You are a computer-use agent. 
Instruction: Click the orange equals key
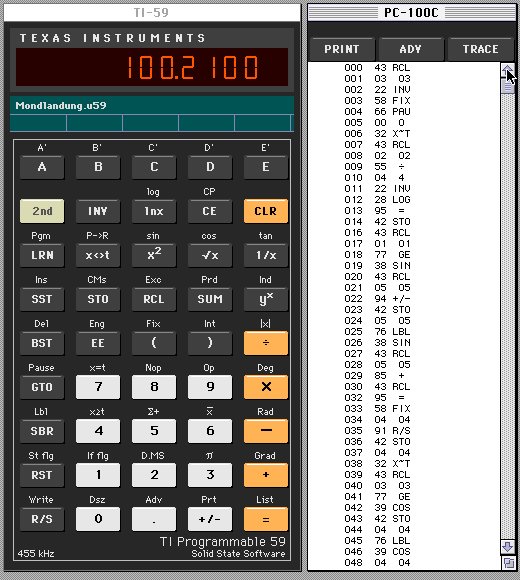(266, 519)
